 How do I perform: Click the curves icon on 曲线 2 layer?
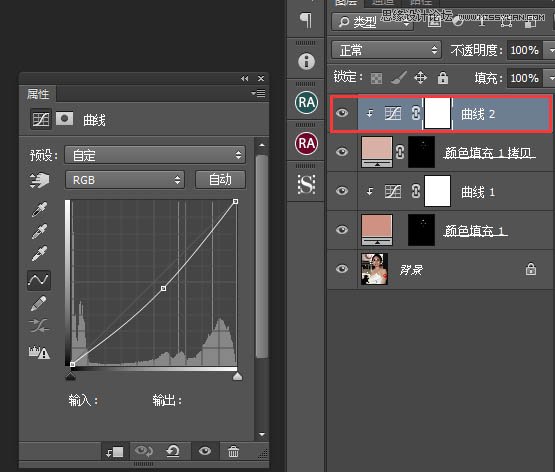393,113
